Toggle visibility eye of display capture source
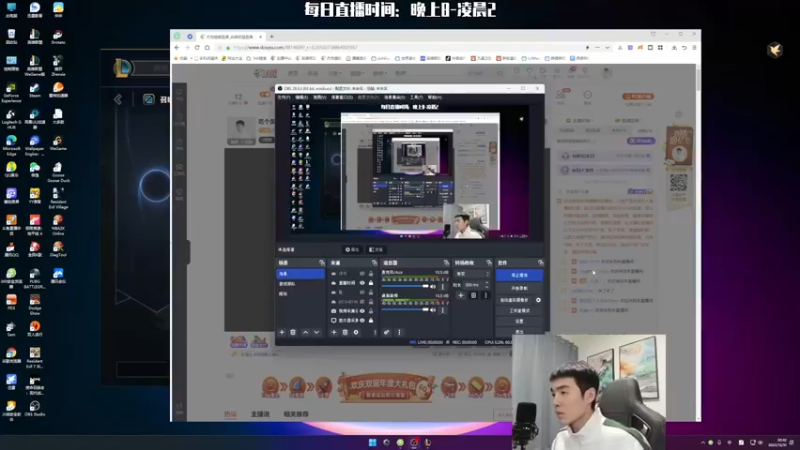Viewport: 800px width, 450px height. pyautogui.click(x=362, y=320)
